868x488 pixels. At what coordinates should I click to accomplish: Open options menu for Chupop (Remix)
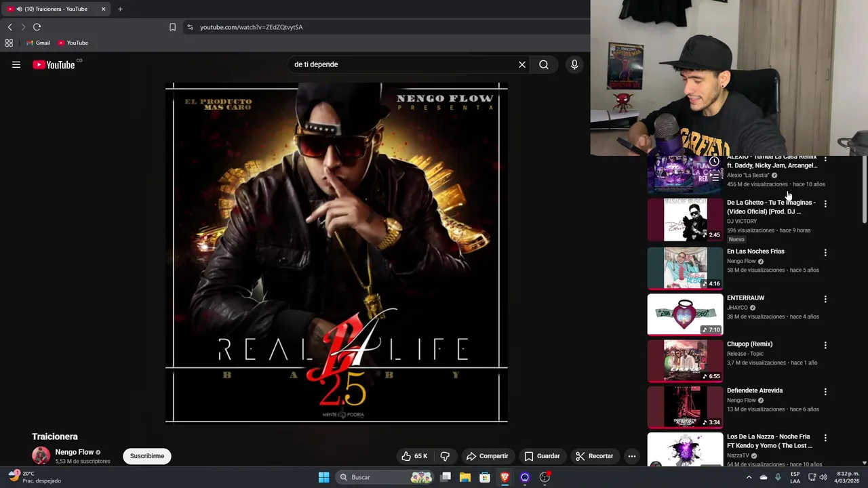click(x=825, y=345)
